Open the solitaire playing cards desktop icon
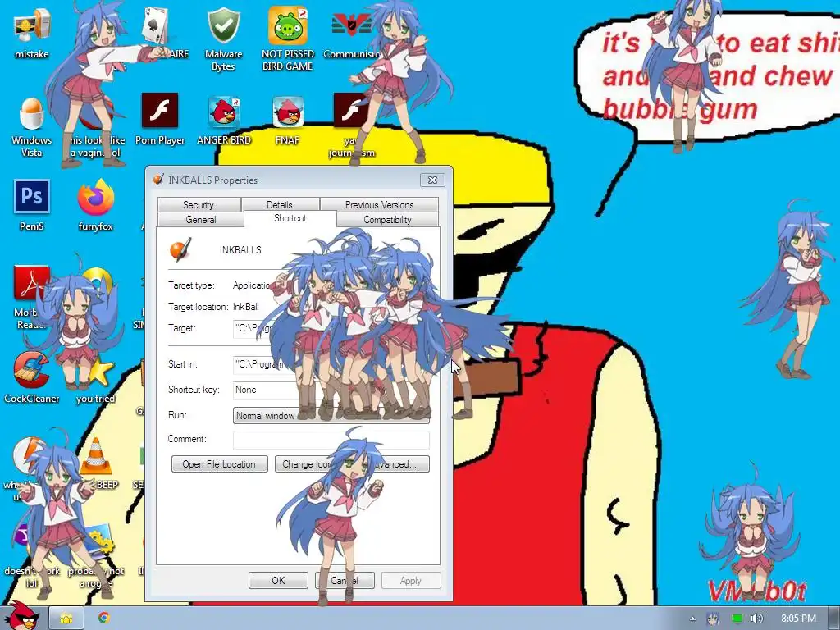The image size is (840, 630). tap(157, 25)
